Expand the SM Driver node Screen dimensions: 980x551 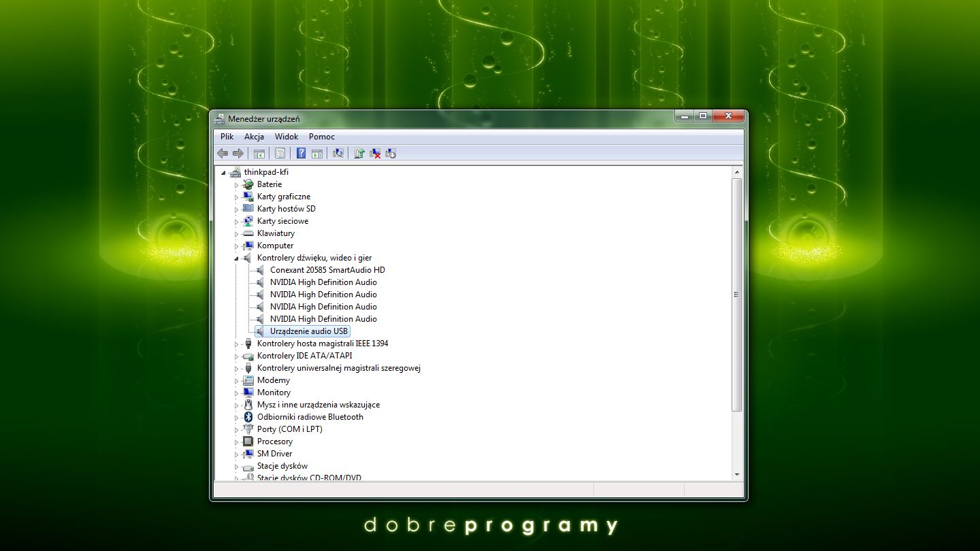pos(236,454)
